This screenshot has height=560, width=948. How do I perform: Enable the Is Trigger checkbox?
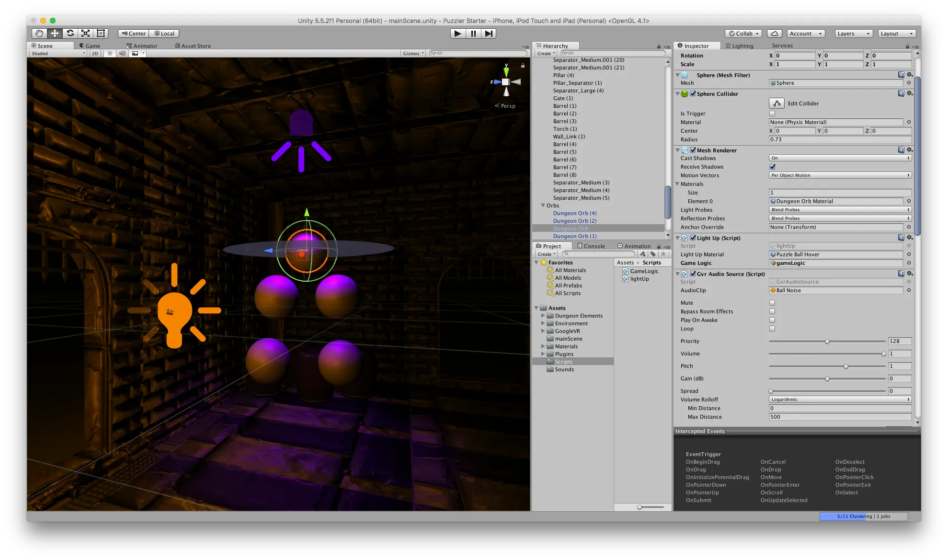click(772, 114)
